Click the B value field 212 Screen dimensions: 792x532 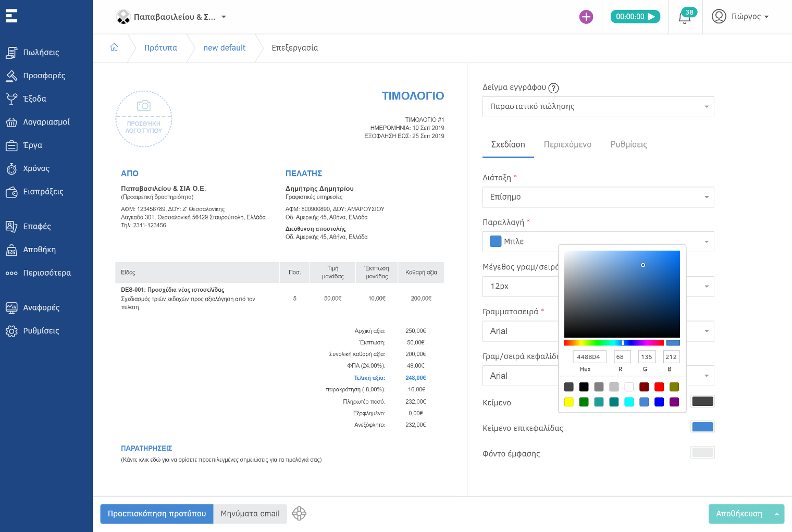(x=671, y=357)
